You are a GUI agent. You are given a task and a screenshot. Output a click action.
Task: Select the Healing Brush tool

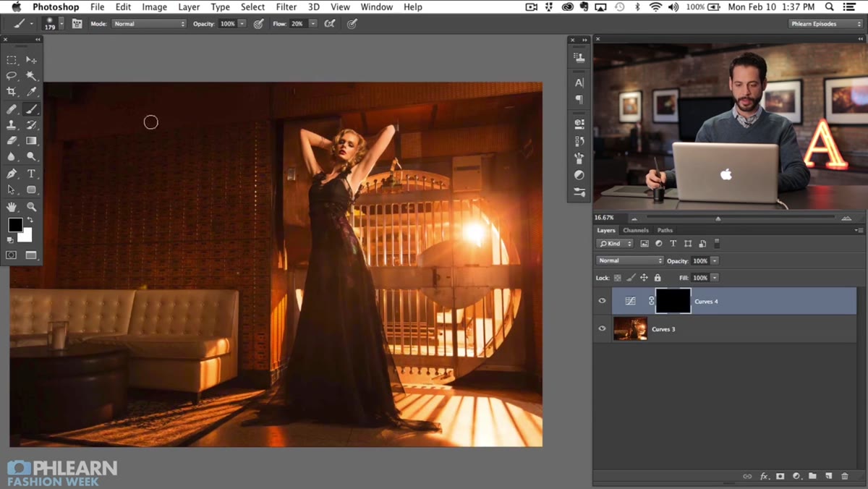[x=12, y=109]
